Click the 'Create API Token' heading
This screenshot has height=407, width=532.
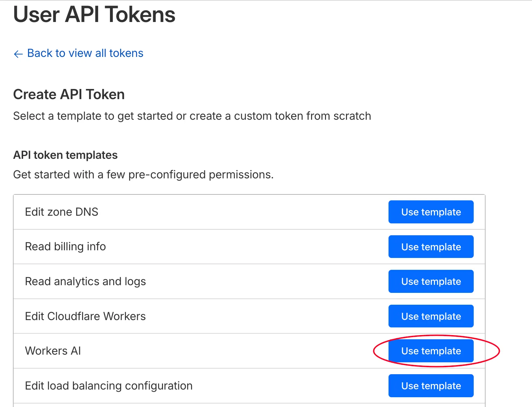click(x=69, y=95)
